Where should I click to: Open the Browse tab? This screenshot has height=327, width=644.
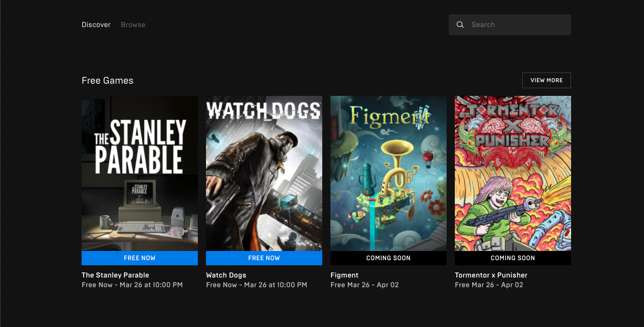coord(133,24)
